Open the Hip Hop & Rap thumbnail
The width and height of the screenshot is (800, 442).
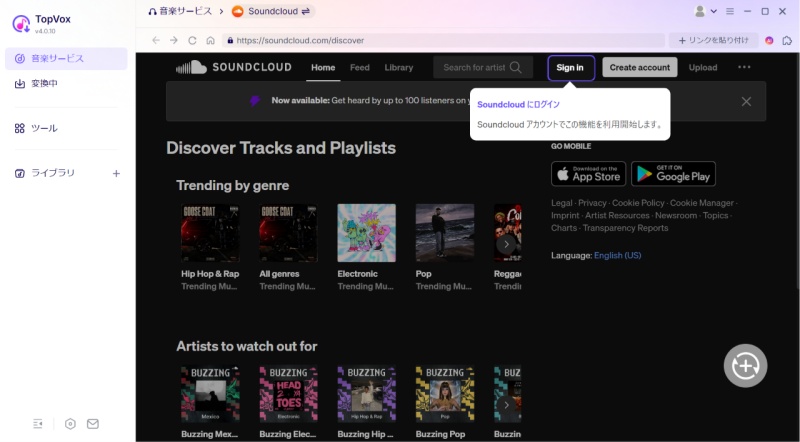[x=210, y=233]
